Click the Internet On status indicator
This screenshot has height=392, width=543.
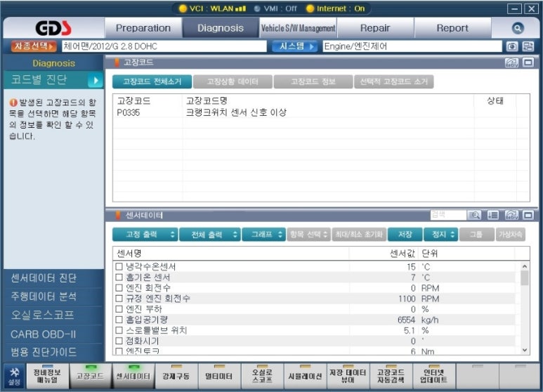[x=336, y=8]
